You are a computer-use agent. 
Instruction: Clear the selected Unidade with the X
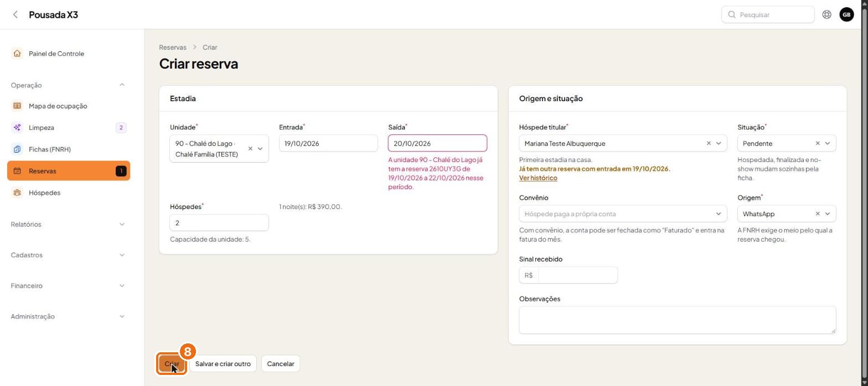click(x=250, y=149)
